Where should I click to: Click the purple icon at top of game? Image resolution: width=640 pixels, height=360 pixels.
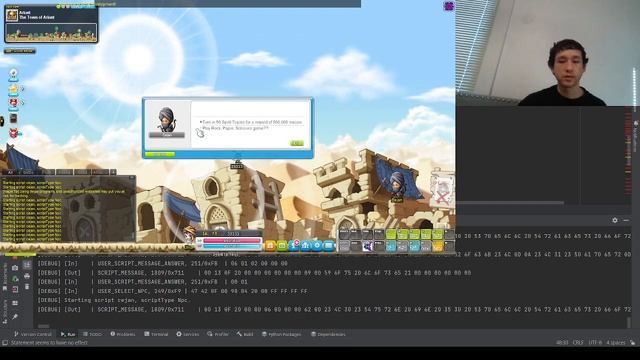[449, 6]
